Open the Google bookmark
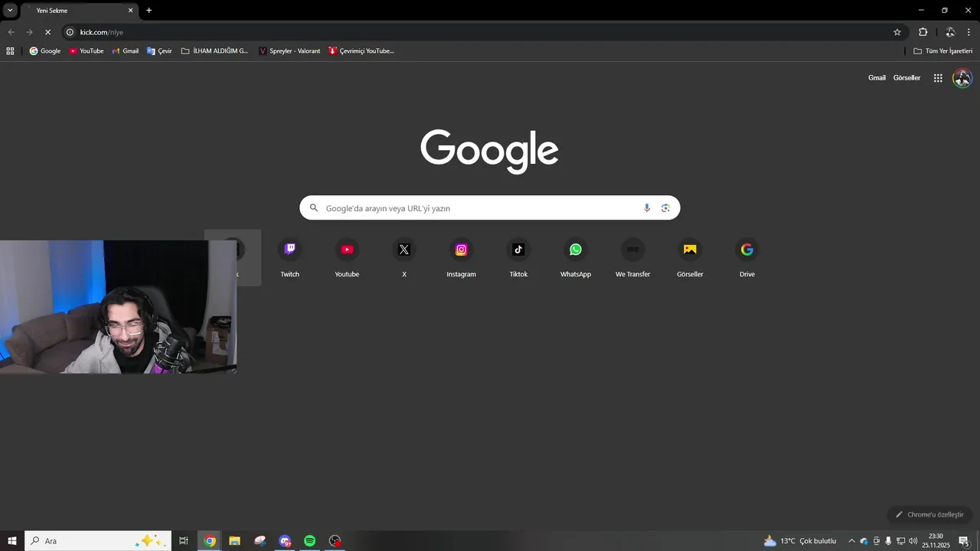 45,51
